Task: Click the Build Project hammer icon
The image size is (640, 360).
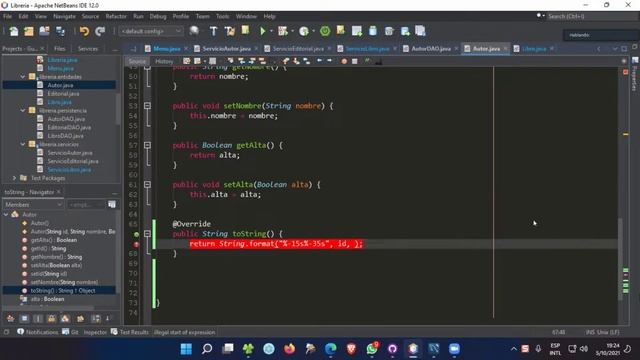Action: [x=213, y=31]
